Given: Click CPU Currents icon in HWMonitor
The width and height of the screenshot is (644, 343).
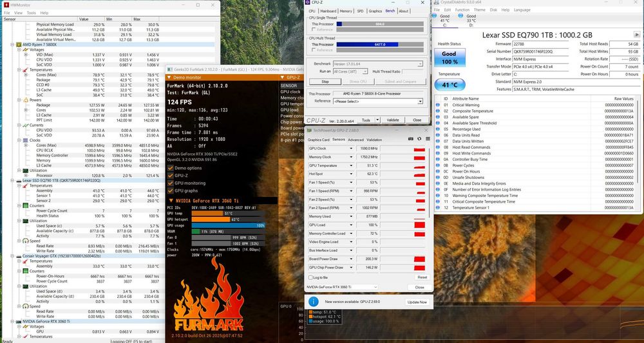Looking at the screenshot, I should click(x=26, y=125).
